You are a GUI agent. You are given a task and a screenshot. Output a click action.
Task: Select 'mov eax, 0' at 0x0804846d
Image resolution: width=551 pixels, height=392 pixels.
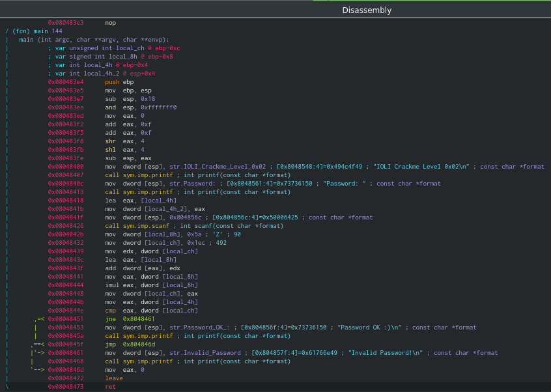click(x=125, y=369)
